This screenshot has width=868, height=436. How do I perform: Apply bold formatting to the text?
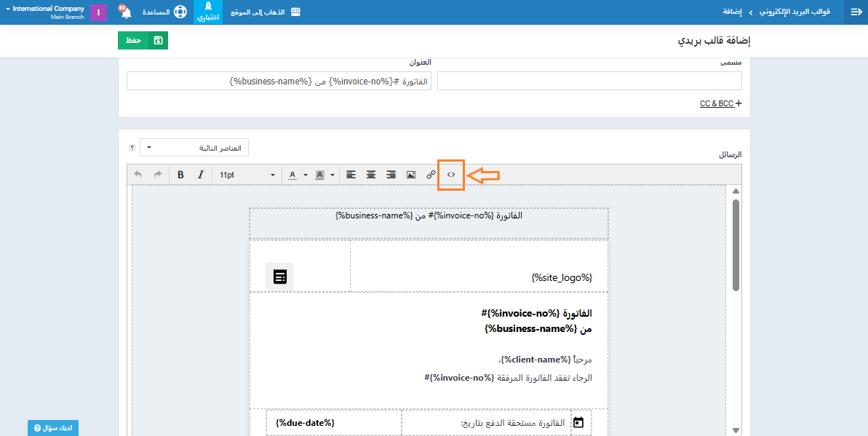tap(180, 175)
